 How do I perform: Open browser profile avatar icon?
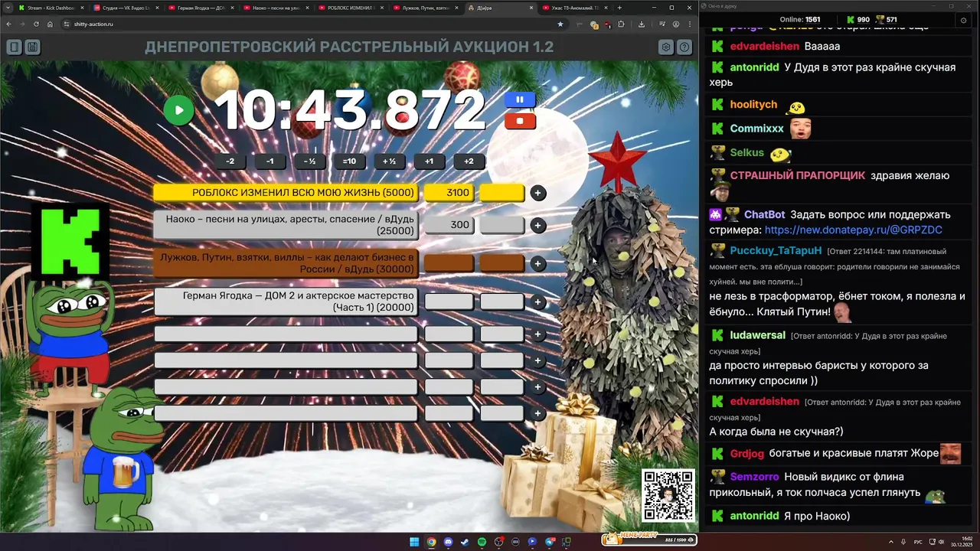tap(676, 24)
